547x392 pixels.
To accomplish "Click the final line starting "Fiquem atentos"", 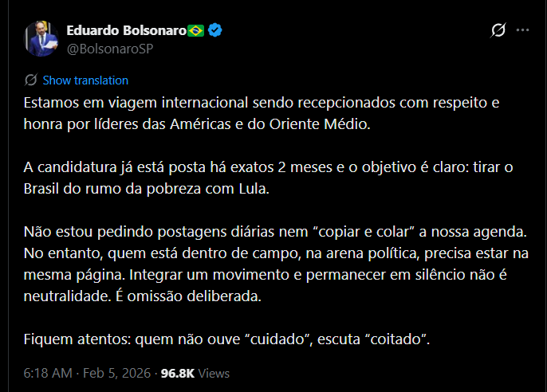I will coord(227,339).
